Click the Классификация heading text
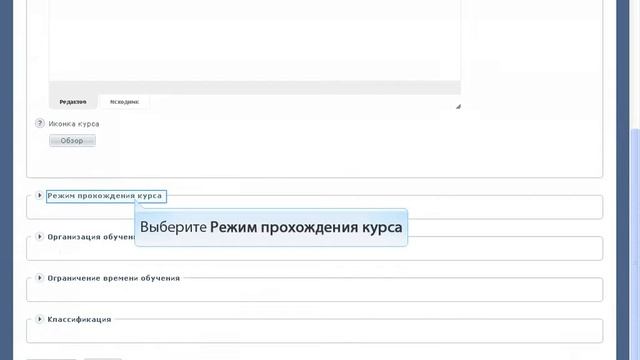 click(x=79, y=319)
